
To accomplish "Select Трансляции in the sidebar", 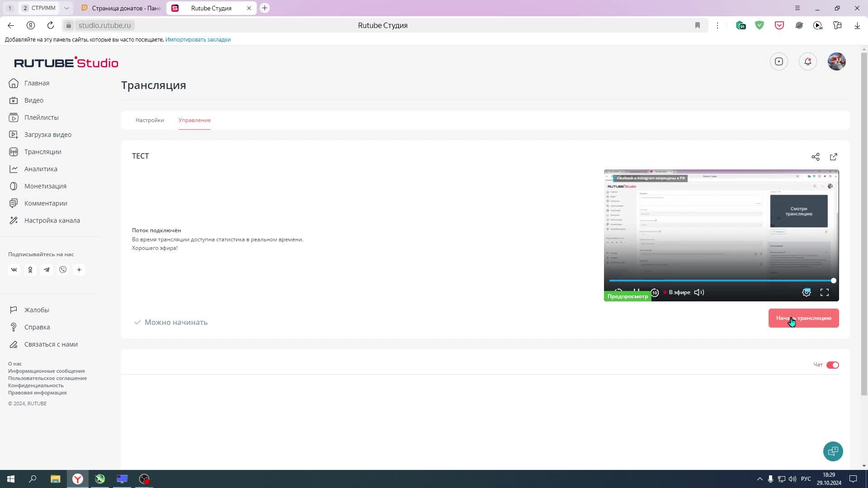I will (x=35, y=152).
